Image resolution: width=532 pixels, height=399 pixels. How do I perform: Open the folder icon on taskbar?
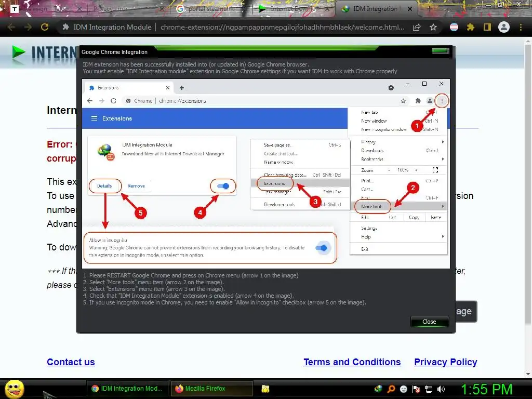[x=265, y=389]
